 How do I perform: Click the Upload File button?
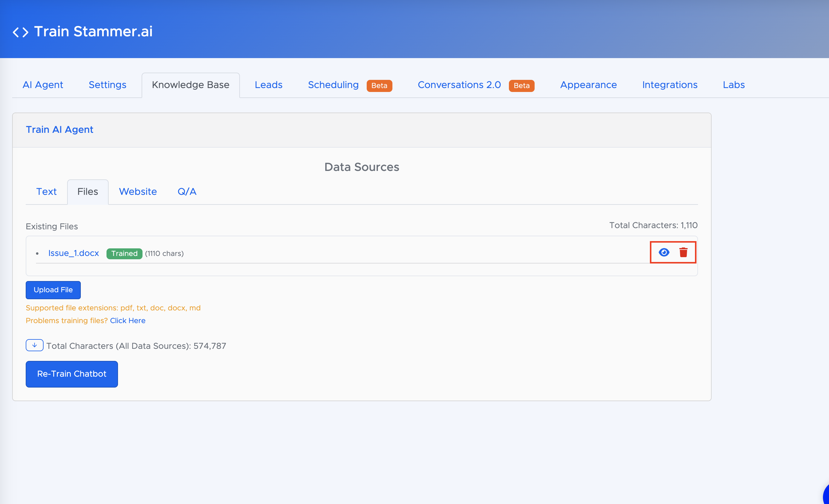tap(53, 290)
